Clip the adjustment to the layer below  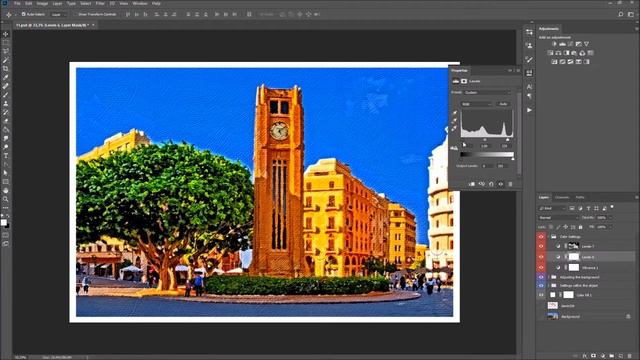(472, 184)
